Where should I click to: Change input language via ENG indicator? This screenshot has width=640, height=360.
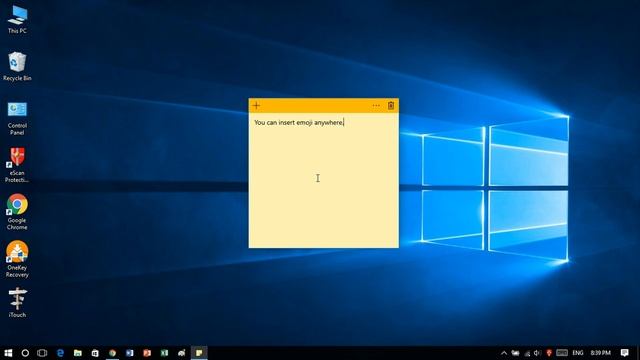[x=578, y=353]
